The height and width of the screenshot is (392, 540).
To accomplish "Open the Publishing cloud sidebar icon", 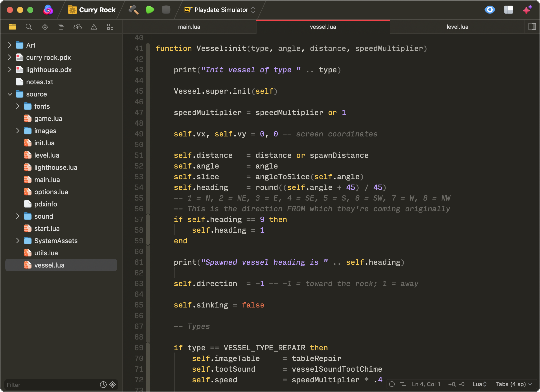I will (x=77, y=27).
